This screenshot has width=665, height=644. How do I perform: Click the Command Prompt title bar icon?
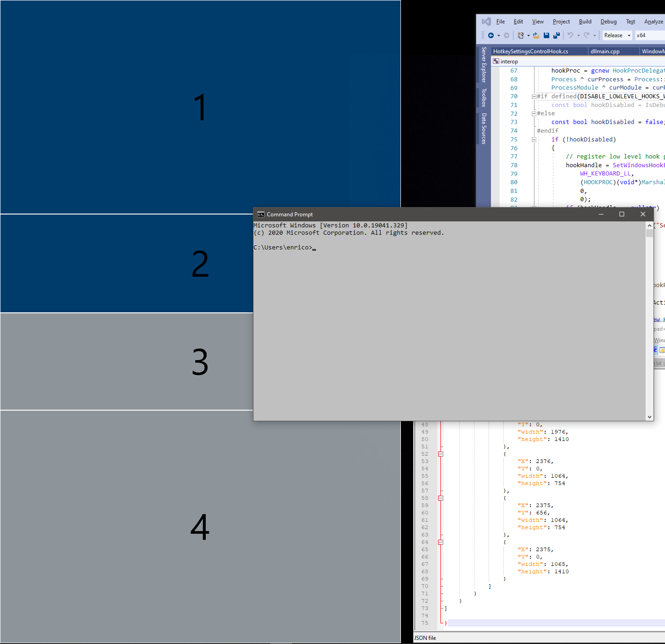coord(261,215)
